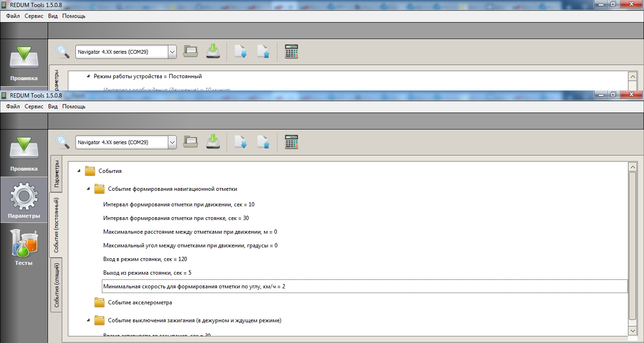Open the Помощь menu in front window
This screenshot has height=343, width=644.
click(74, 106)
